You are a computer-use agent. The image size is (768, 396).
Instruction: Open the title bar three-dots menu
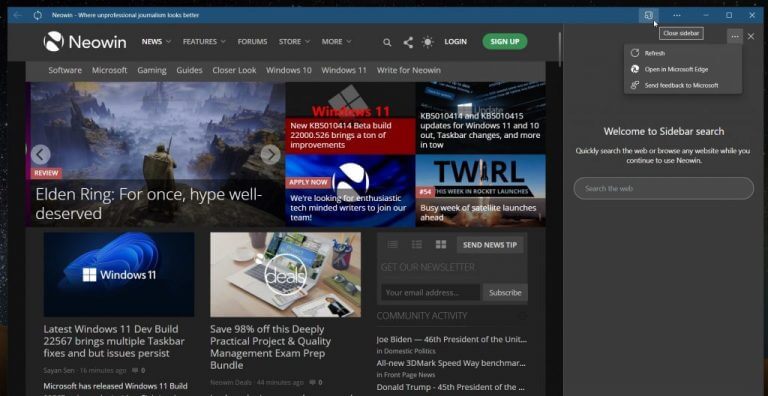click(676, 15)
